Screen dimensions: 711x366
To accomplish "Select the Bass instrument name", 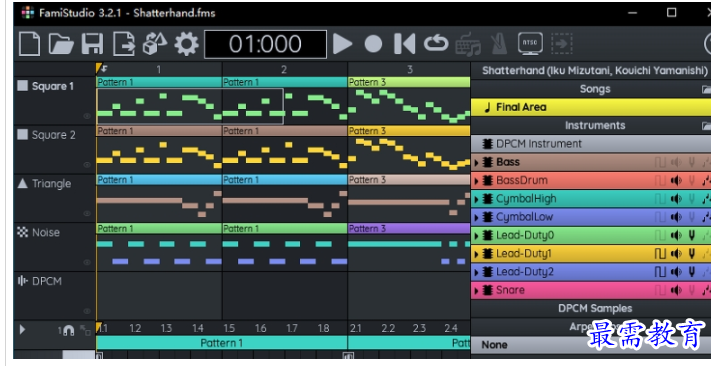I will [508, 162].
